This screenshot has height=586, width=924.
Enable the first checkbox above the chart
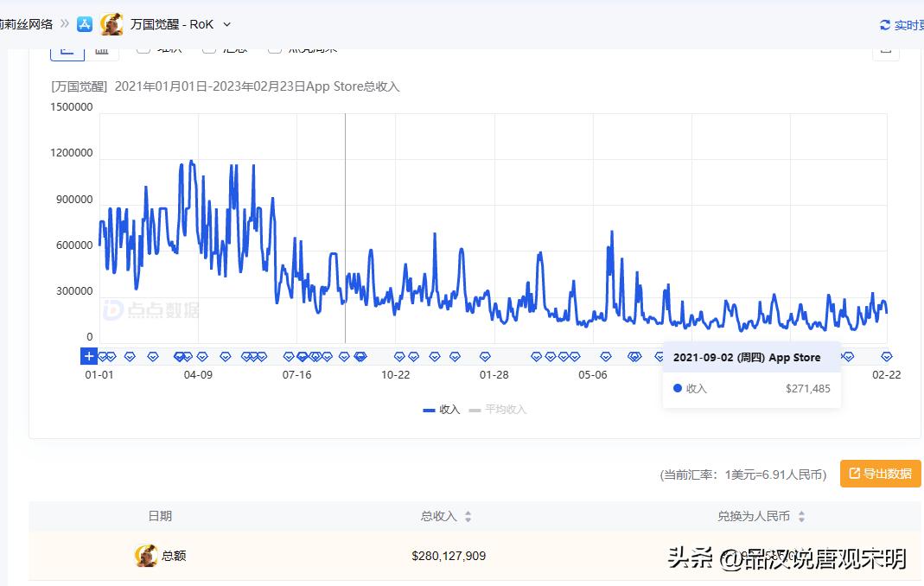click(143, 48)
